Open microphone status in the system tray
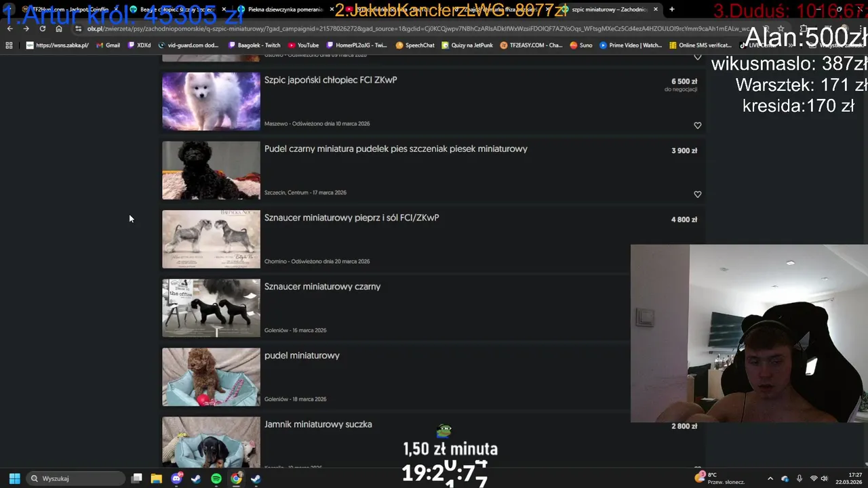Screen dimensions: 868x488 [x=800, y=479]
